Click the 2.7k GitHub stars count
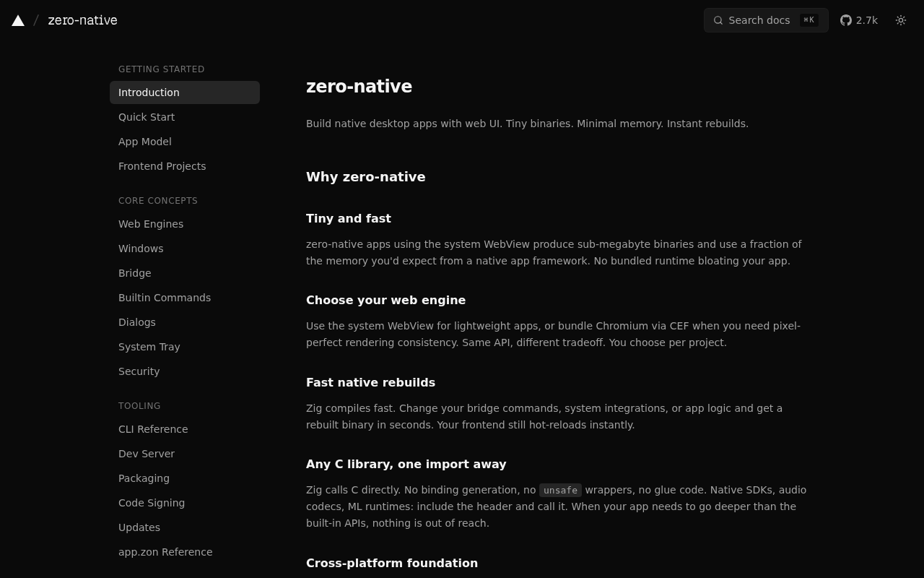Image resolution: width=924 pixels, height=578 pixels. click(867, 20)
